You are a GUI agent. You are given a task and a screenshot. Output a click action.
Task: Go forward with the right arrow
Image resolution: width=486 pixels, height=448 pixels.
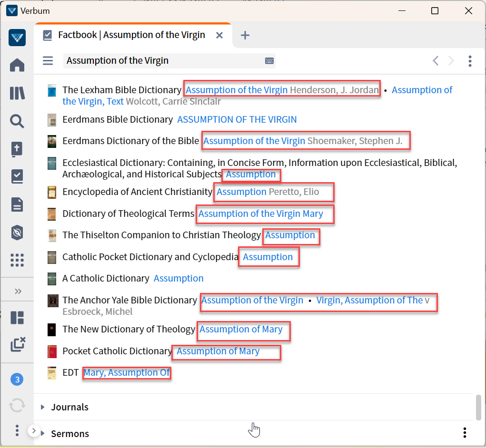[x=451, y=61]
